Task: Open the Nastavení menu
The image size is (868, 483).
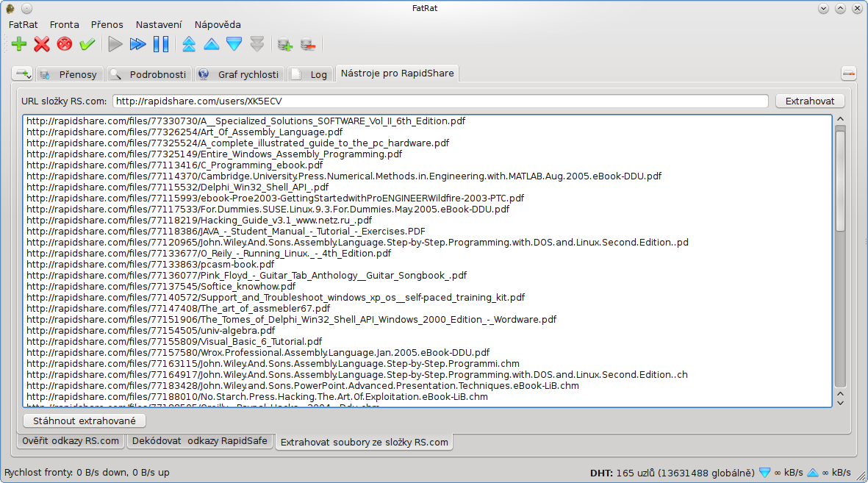Action: coord(159,24)
